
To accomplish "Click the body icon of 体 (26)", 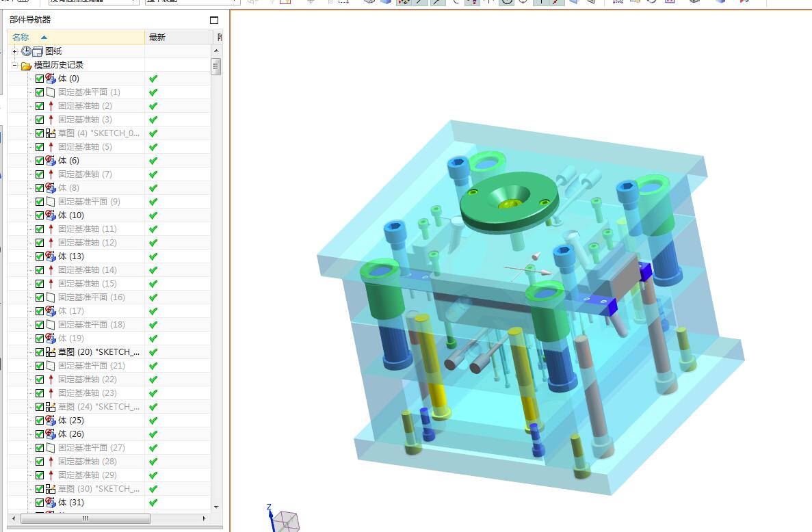I will point(51,434).
